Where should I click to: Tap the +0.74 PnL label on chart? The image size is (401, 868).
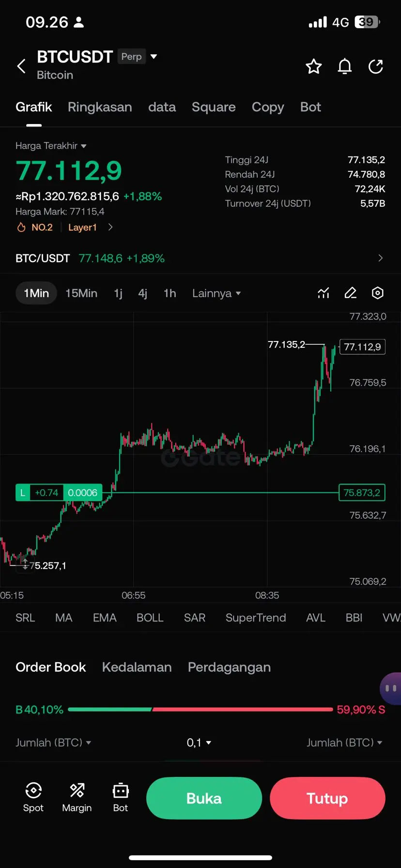pos(46,493)
